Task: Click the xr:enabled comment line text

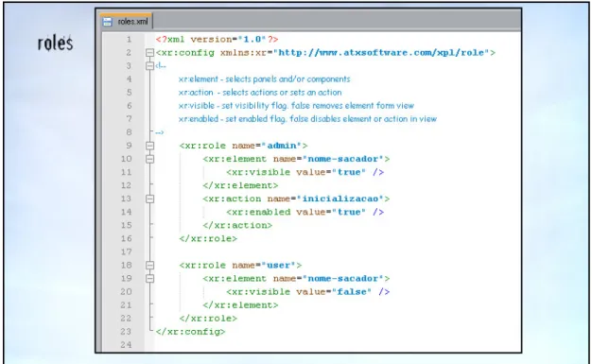Action: [307, 119]
